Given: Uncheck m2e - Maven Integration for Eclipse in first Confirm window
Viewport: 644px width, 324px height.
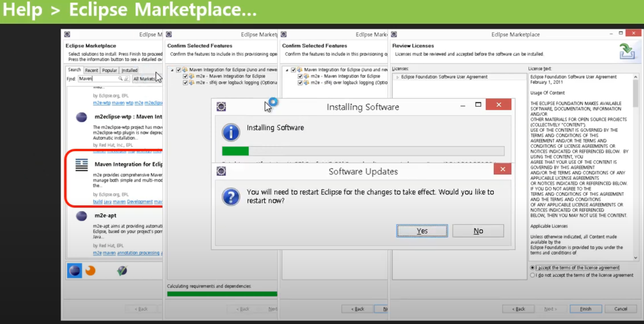Looking at the screenshot, I should click(x=185, y=76).
